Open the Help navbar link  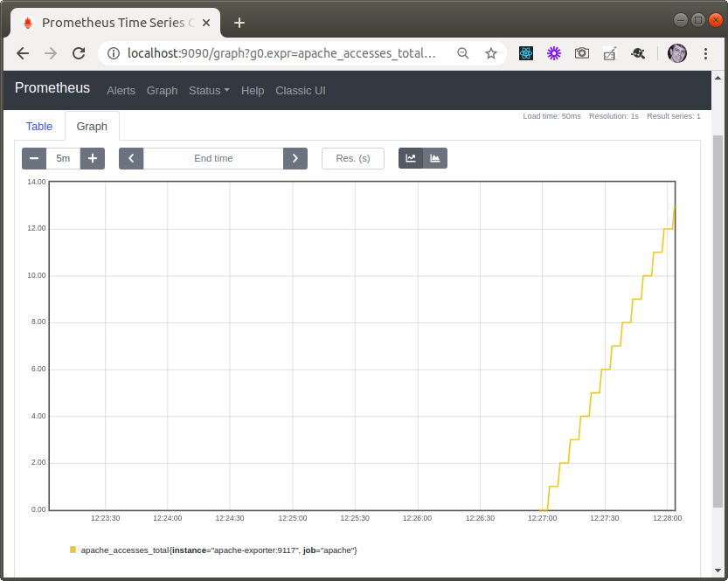[253, 91]
